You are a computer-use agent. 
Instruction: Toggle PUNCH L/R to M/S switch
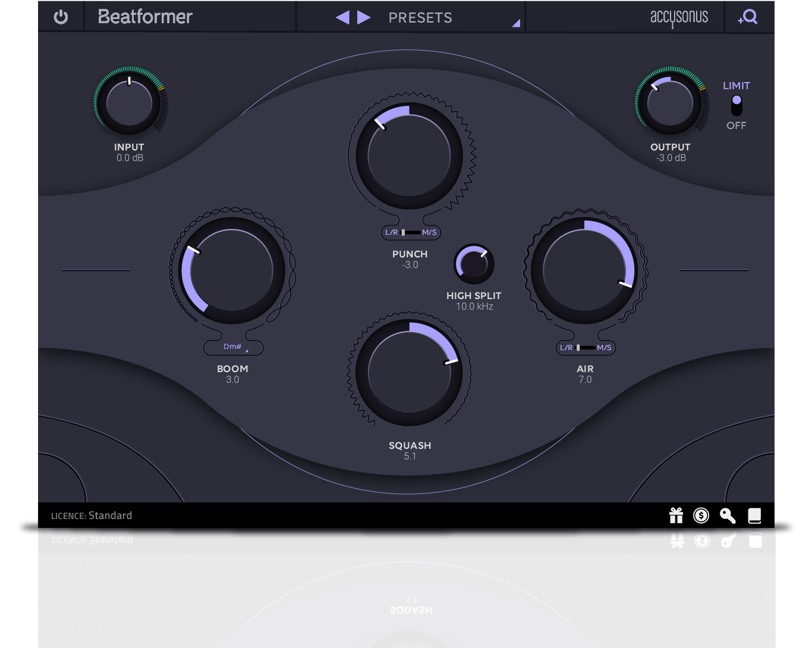(x=411, y=232)
